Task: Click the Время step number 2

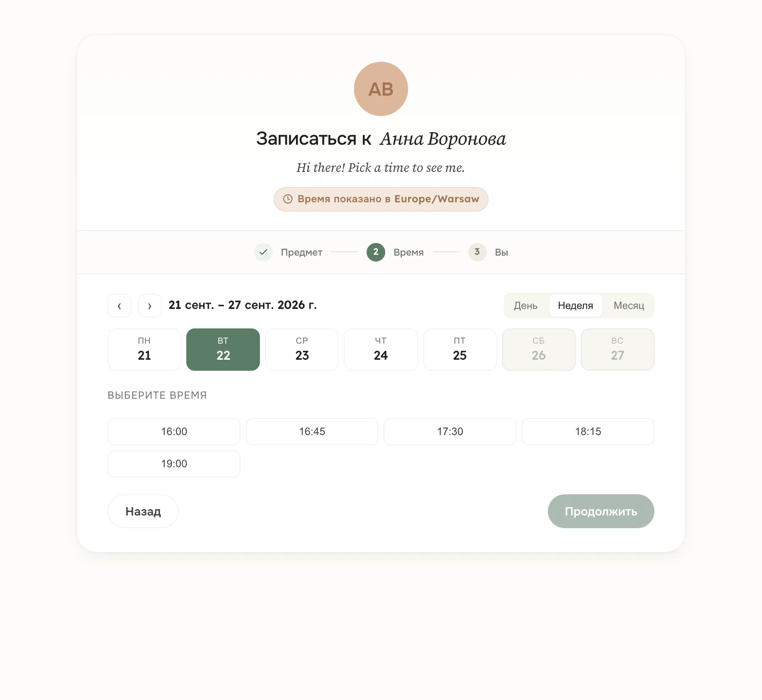Action: pos(376,252)
